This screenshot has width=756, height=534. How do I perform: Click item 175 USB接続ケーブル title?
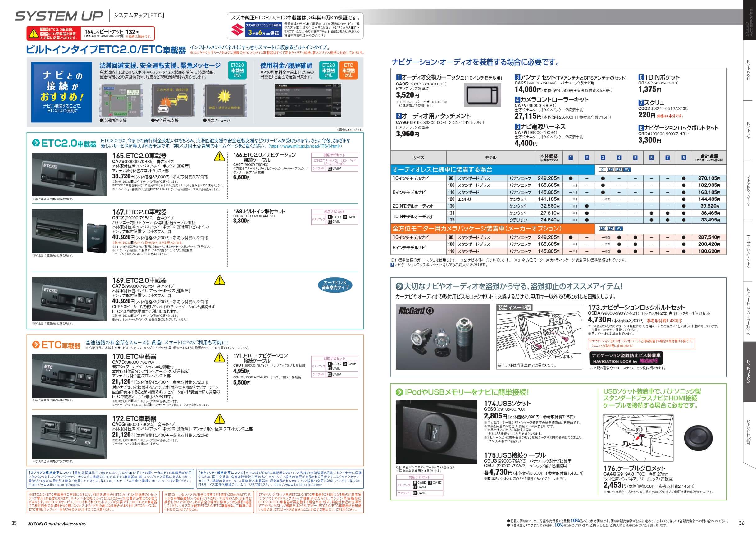515,455
